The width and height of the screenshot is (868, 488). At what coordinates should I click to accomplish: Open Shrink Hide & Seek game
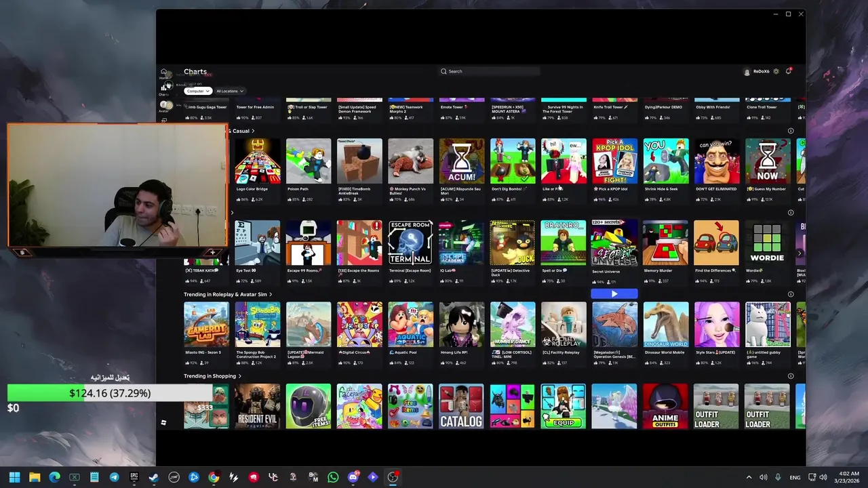666,161
